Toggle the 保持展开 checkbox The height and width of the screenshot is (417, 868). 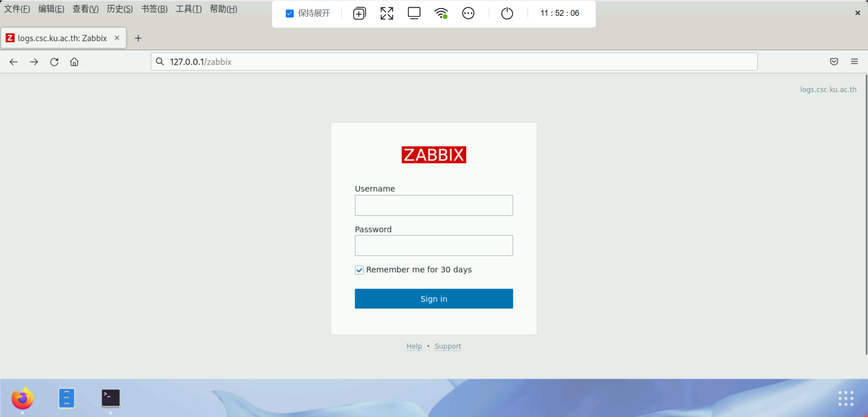[x=290, y=14]
